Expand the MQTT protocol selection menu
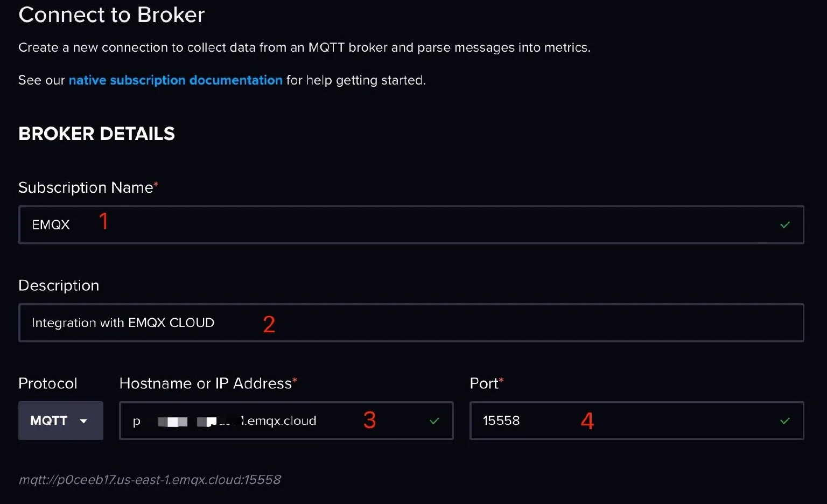The height and width of the screenshot is (504, 827). (60, 421)
